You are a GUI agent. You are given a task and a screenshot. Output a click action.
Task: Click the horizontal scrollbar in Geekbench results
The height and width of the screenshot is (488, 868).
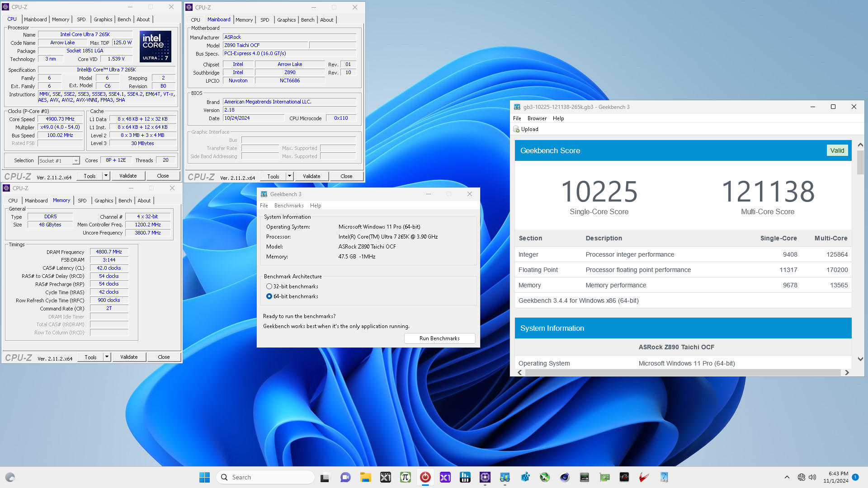pos(683,373)
